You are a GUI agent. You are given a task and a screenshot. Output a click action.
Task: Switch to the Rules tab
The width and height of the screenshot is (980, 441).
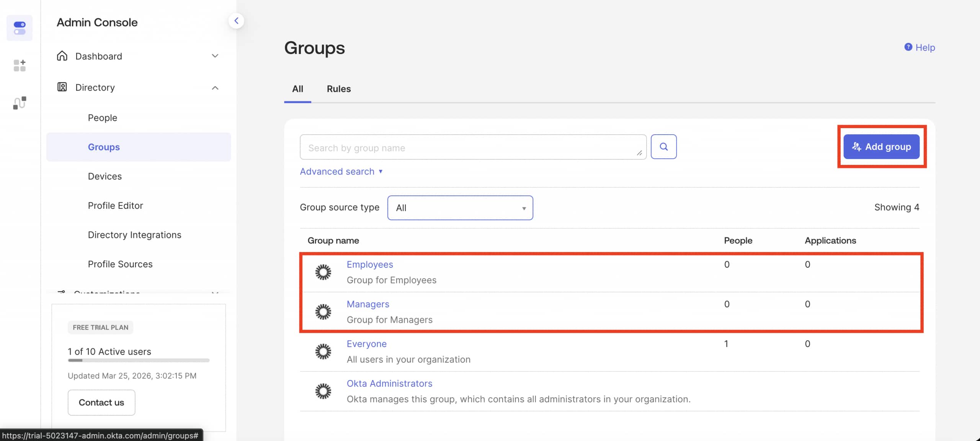338,89
